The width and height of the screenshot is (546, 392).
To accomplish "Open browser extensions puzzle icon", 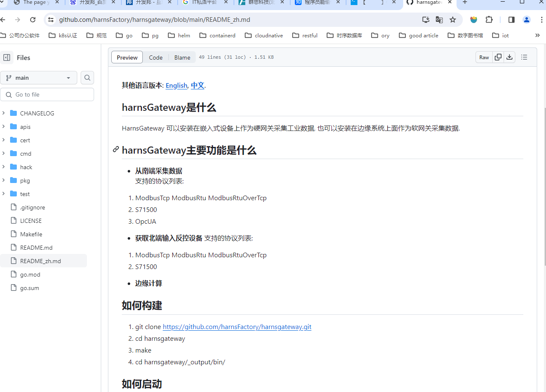I will click(489, 20).
